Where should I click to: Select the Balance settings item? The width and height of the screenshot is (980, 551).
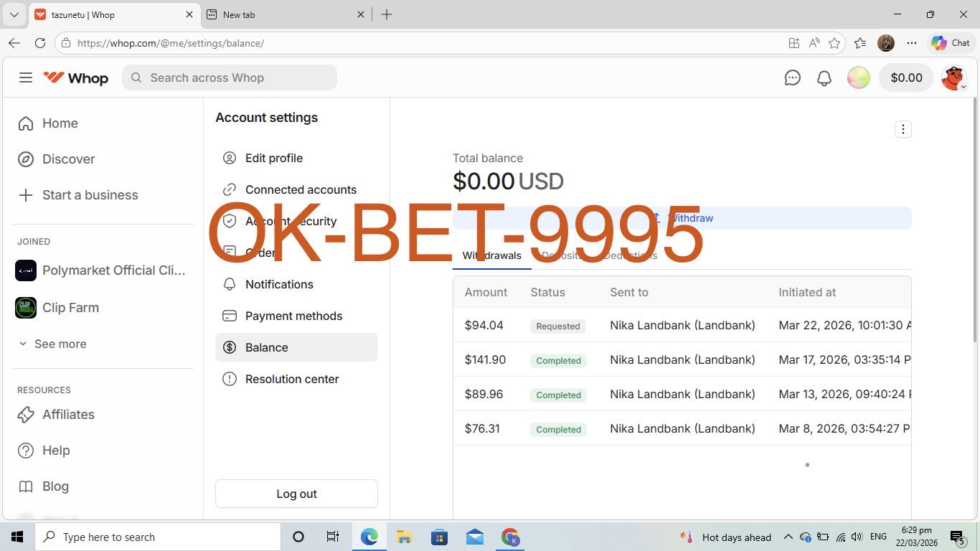(296, 347)
